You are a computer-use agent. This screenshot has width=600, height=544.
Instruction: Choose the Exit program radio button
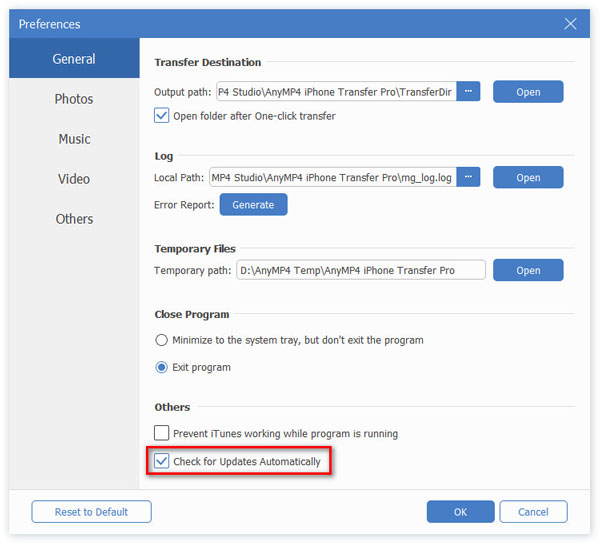coord(162,367)
